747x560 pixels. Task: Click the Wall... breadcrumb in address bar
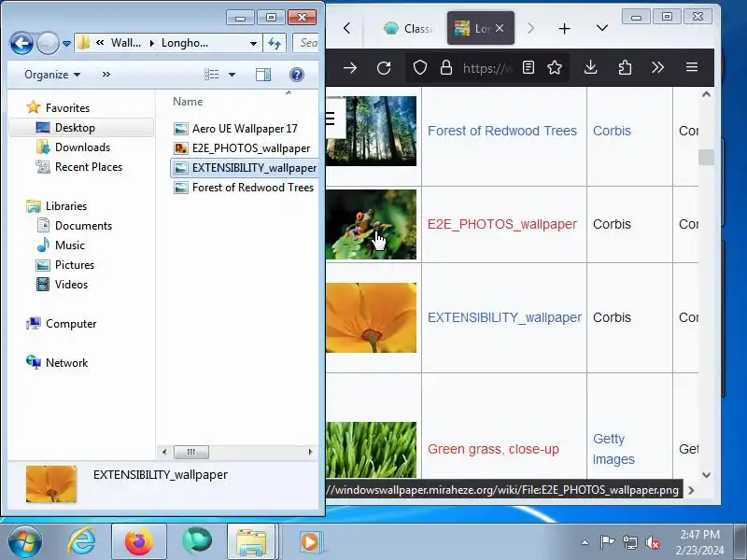point(125,43)
